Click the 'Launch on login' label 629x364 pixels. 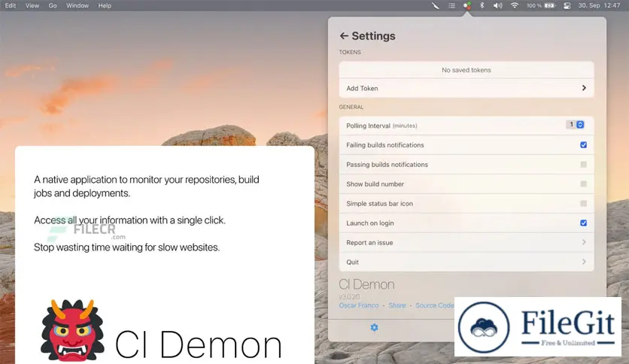tap(370, 223)
